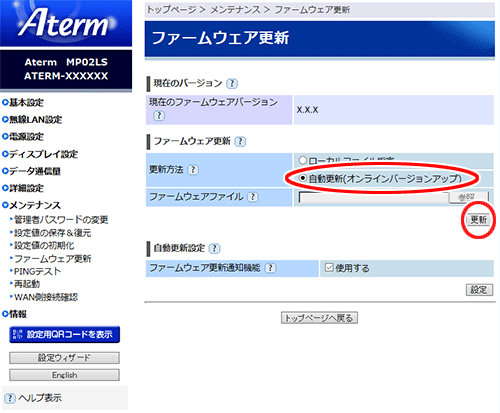This screenshot has width=500, height=413.
Task: Click 設定用QRコードを表示 button
Action: tap(64, 334)
